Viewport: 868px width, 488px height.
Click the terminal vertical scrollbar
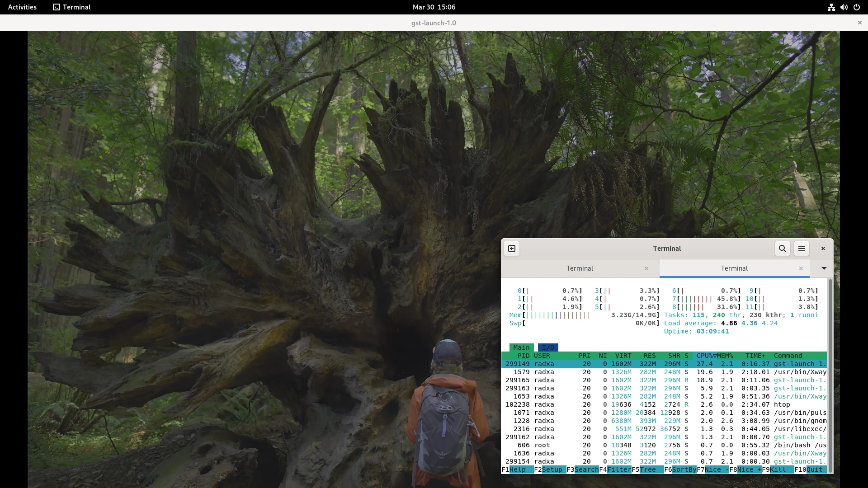click(830, 375)
